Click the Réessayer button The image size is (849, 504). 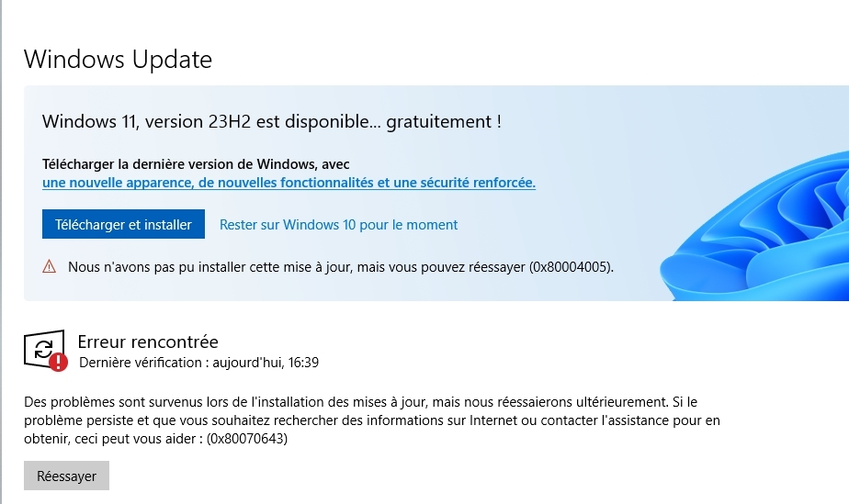tap(66, 476)
